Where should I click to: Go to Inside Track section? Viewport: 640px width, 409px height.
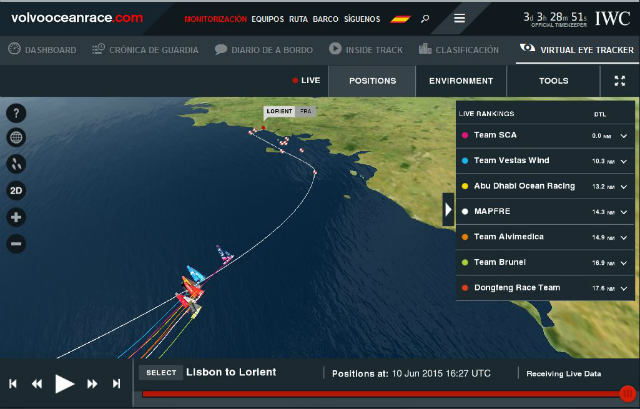point(374,50)
